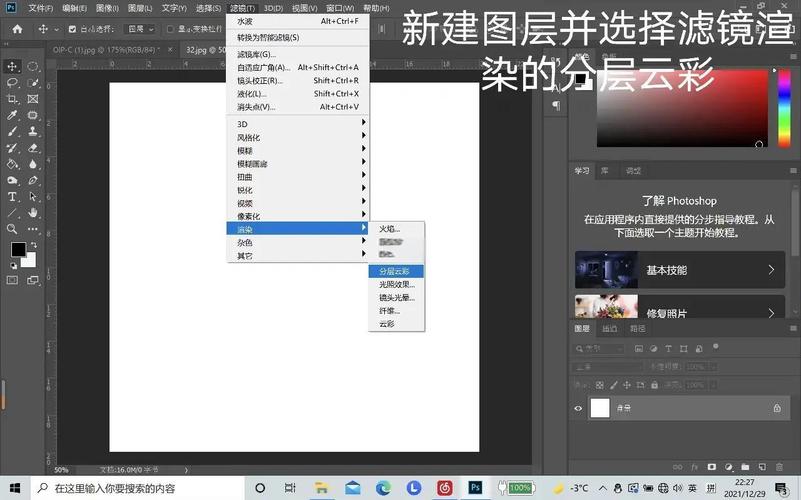801x500 pixels.
Task: Click the delete layer trash icon
Action: click(x=779, y=467)
